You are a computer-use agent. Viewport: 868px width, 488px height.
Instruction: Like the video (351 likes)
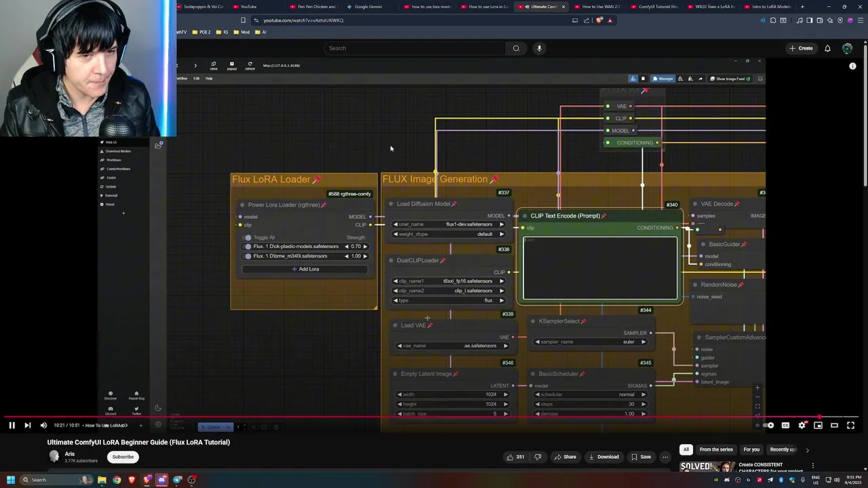coord(515,457)
